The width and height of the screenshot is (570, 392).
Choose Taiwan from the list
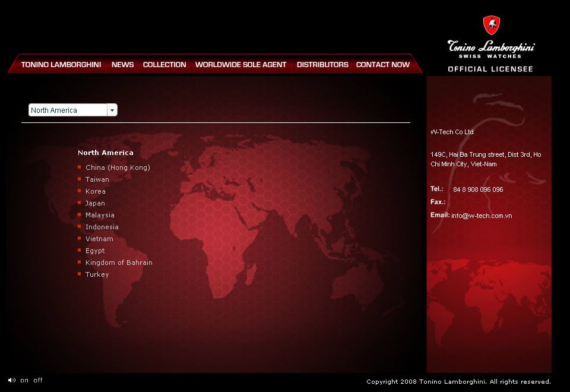tap(97, 179)
